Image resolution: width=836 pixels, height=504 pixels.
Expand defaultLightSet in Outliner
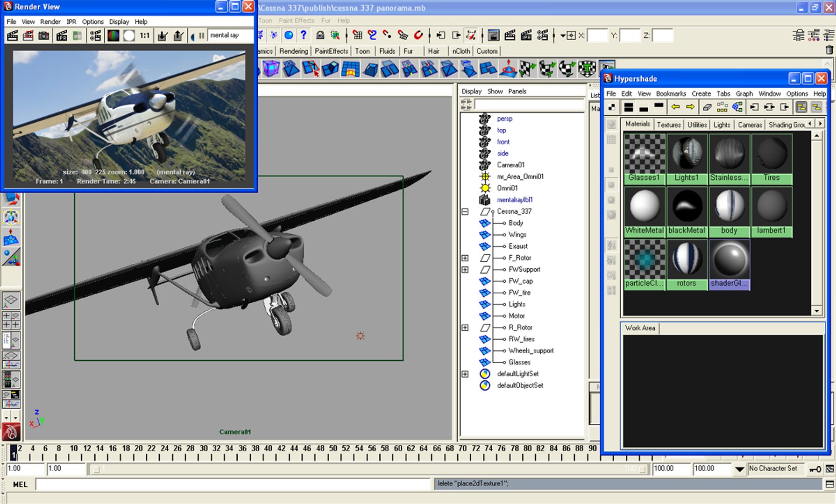[465, 374]
